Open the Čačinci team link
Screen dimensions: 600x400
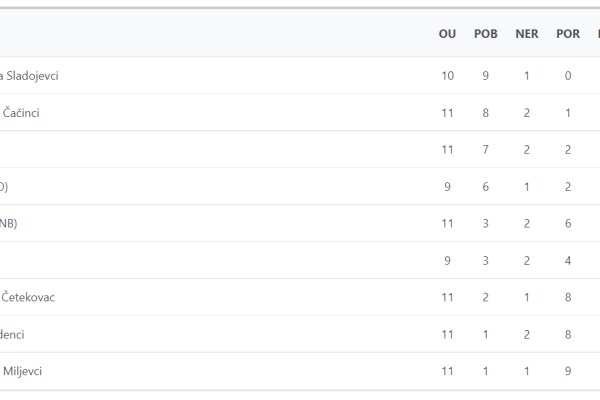pyautogui.click(x=21, y=113)
